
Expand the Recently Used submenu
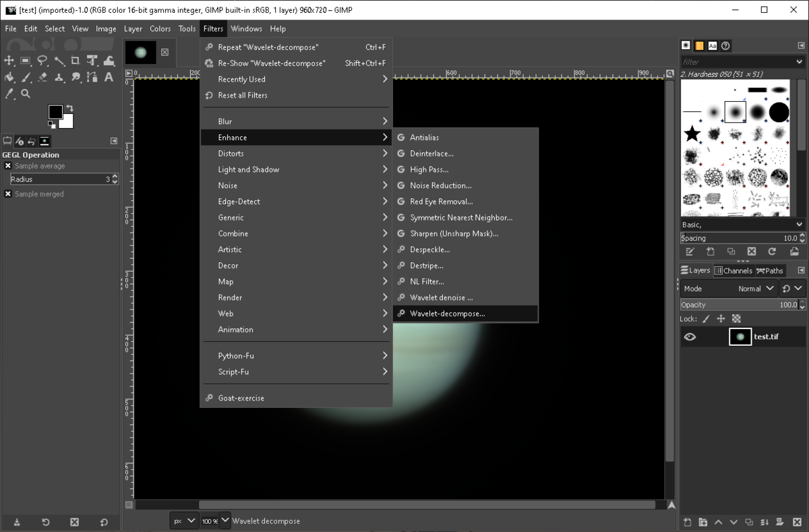click(x=297, y=79)
